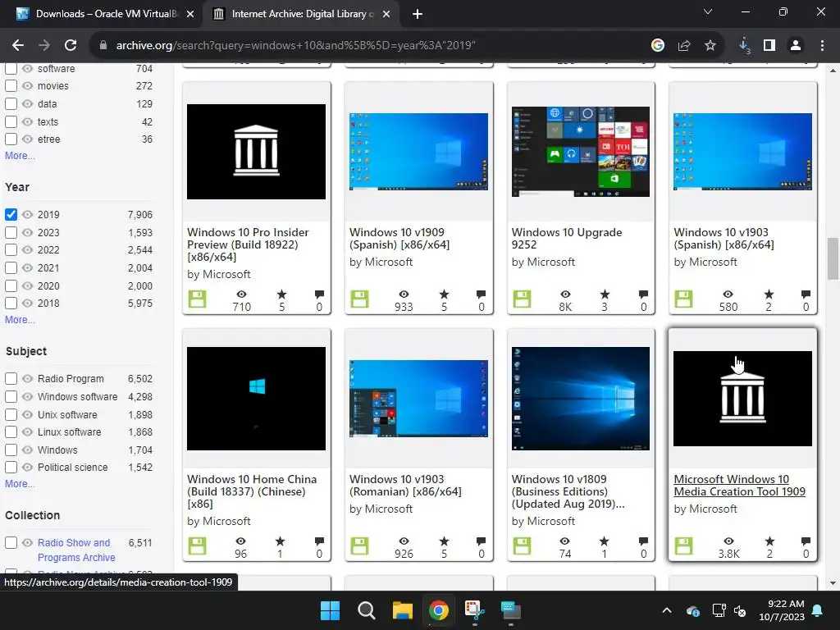Click the scrollbar down arrow
This screenshot has width=840, height=630.
833,583
